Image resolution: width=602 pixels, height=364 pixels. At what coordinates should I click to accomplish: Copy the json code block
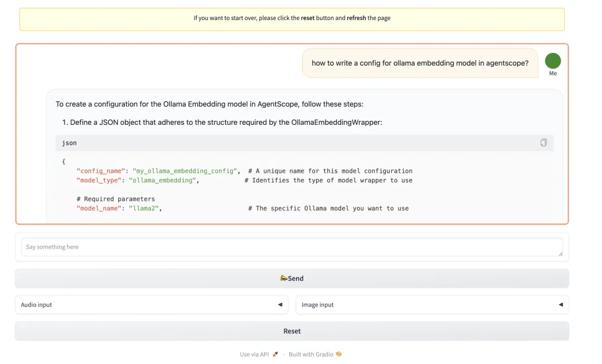(x=543, y=143)
